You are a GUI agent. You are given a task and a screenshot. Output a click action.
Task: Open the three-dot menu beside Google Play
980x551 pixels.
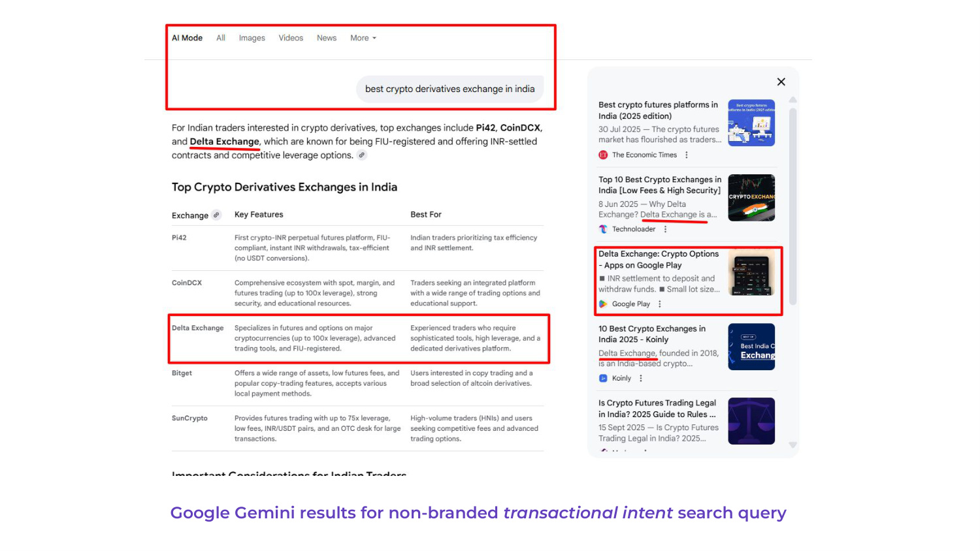click(x=659, y=304)
